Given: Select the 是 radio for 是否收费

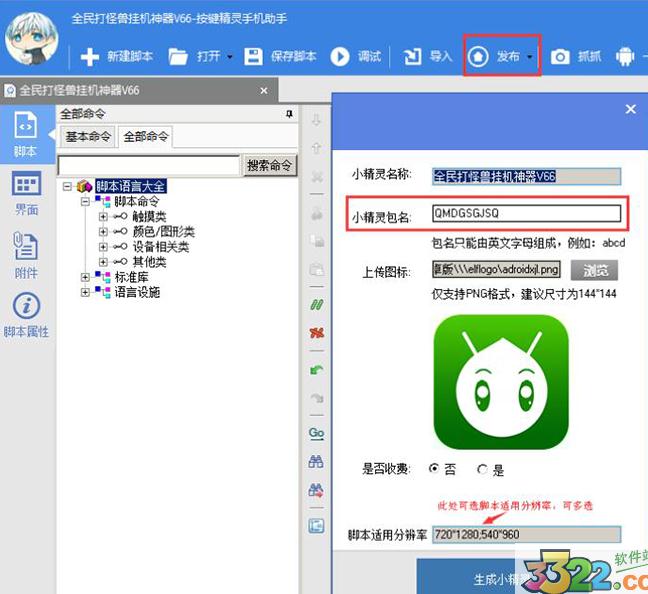Looking at the screenshot, I should pyautogui.click(x=482, y=469).
